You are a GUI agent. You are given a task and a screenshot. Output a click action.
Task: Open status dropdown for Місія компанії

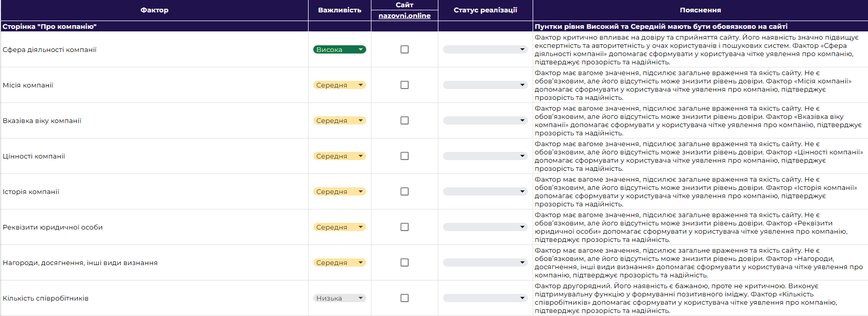485,85
